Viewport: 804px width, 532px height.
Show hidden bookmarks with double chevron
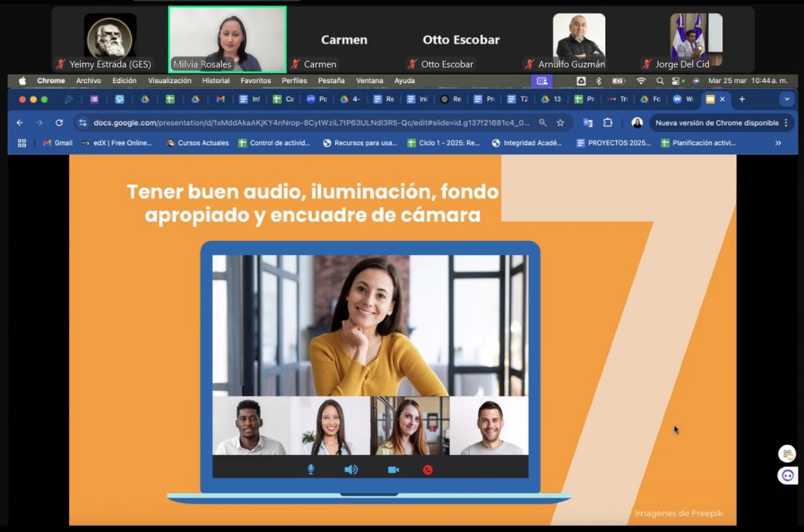pos(778,143)
